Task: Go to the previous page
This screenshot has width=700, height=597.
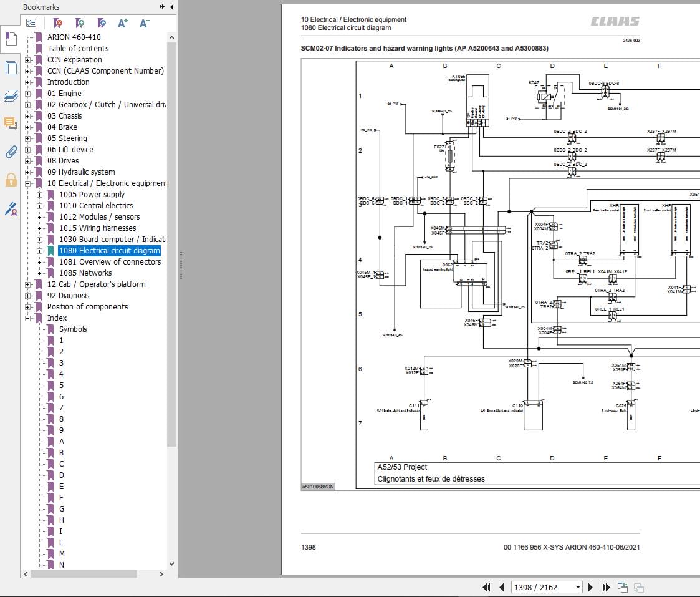Action: 501,587
